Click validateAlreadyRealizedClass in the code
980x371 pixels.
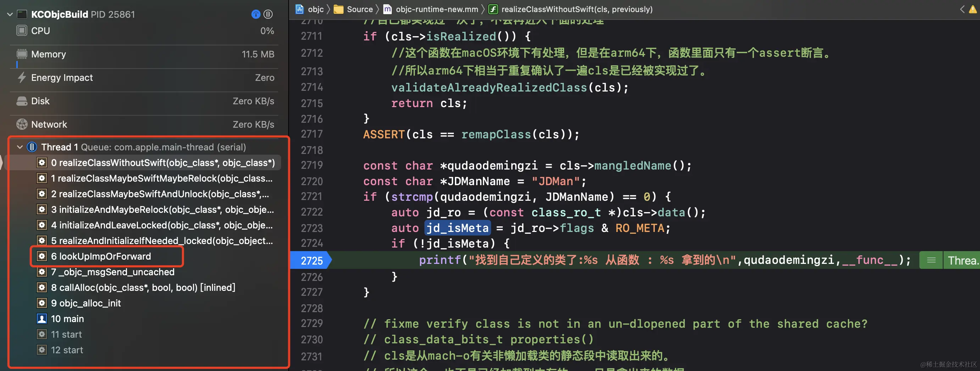point(489,88)
